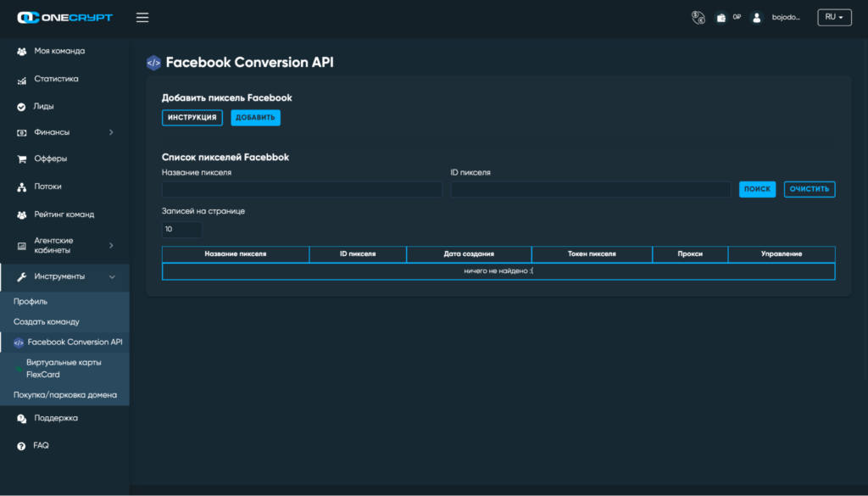Select Профиль submenu item
The image size is (868, 496).
click(31, 302)
